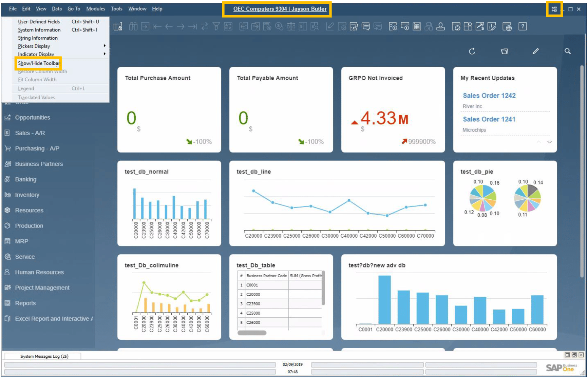Click the scrollbar in the test_Db_table widget
The height and width of the screenshot is (378, 588).
(x=252, y=333)
